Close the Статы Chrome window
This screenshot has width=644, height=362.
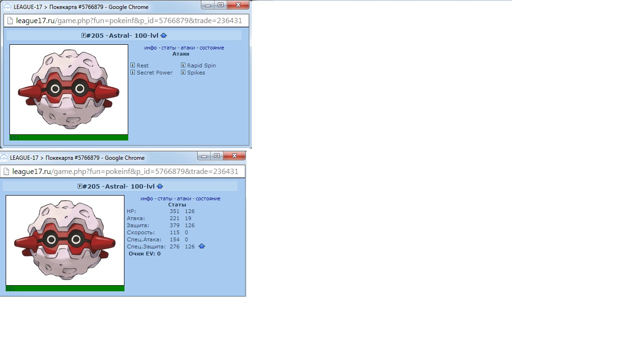point(234,156)
